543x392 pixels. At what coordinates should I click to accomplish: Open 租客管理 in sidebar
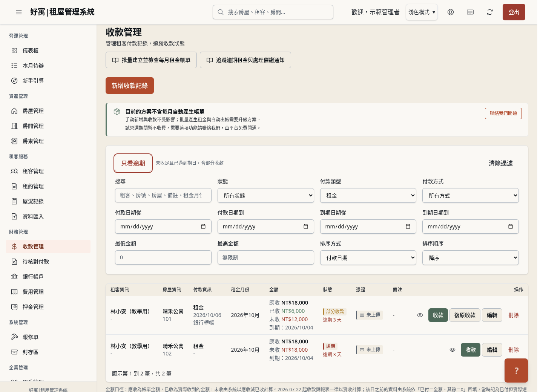pyautogui.click(x=48, y=171)
